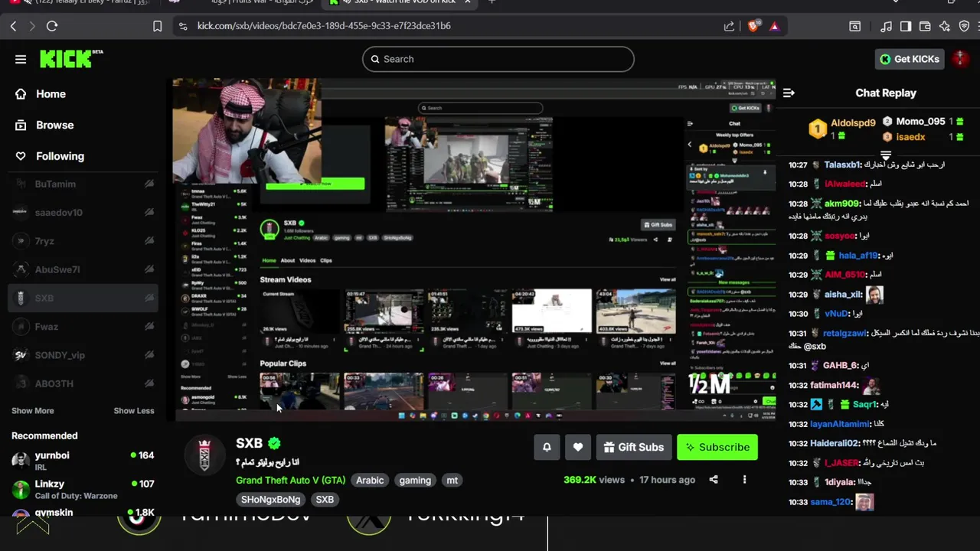The height and width of the screenshot is (551, 980).
Task: Click the notification bell for SXB
Action: [547, 448]
